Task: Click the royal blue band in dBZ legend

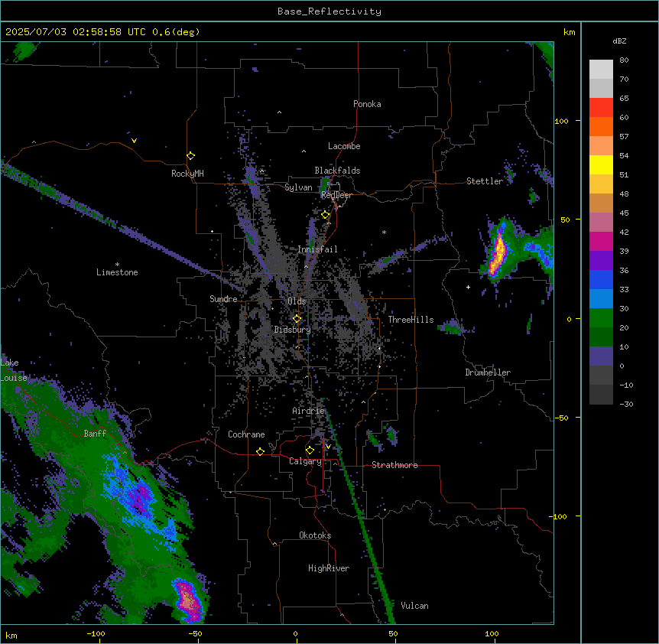Action: [601, 279]
